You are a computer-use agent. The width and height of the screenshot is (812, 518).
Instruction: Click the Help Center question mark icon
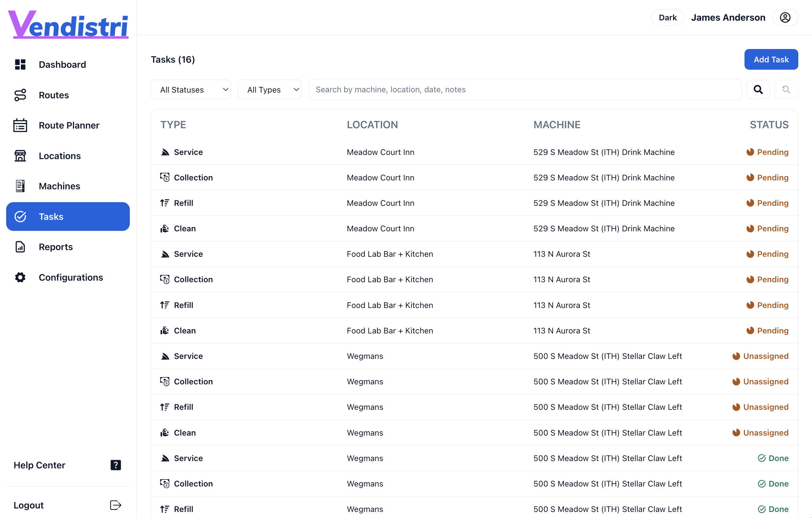pyautogui.click(x=115, y=465)
